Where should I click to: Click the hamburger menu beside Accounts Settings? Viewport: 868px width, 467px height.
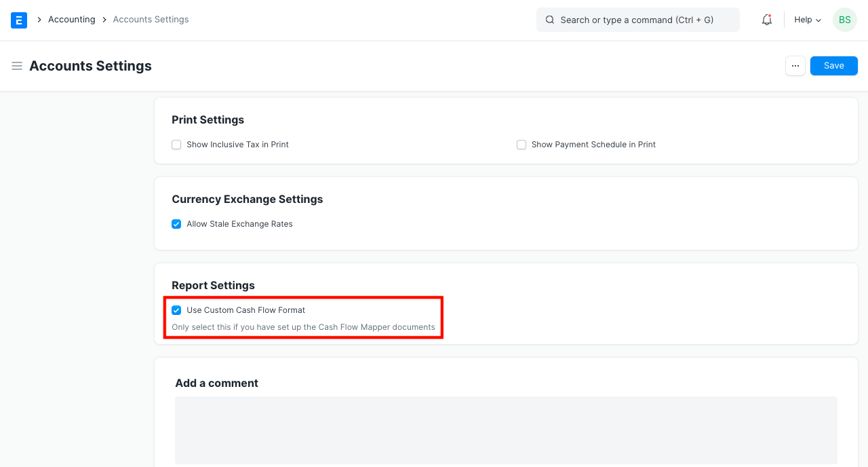17,66
